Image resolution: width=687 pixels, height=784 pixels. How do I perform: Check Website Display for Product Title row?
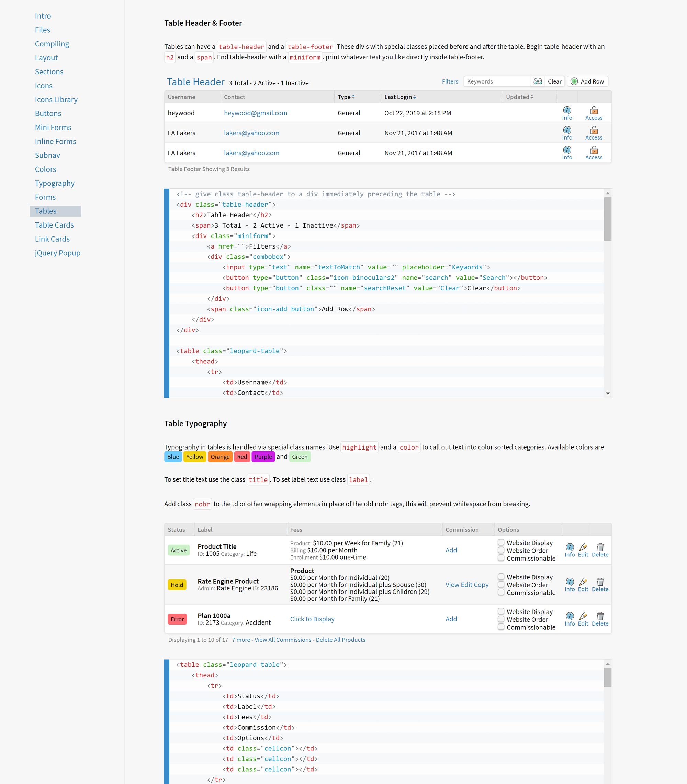click(x=501, y=542)
